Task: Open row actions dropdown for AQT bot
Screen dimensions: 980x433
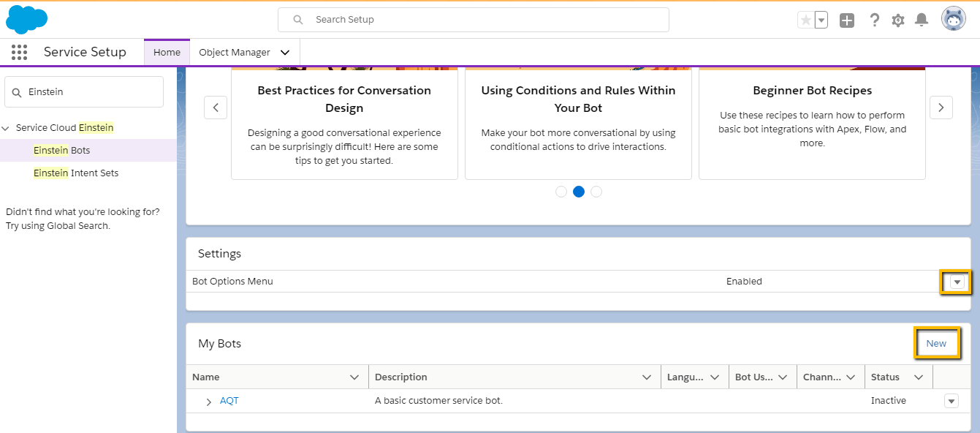Action: (951, 401)
